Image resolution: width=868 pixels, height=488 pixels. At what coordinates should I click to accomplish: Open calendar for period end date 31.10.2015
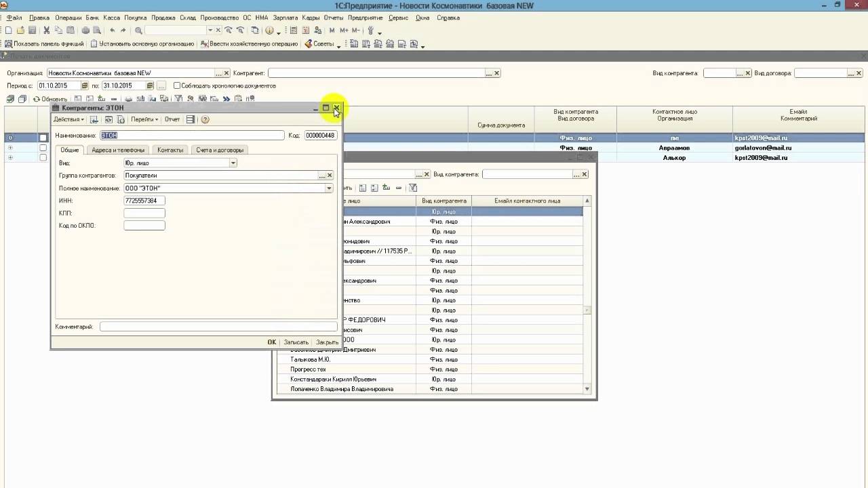[x=149, y=86]
